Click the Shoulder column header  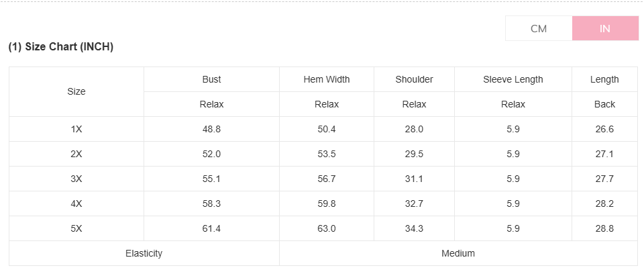(x=414, y=79)
